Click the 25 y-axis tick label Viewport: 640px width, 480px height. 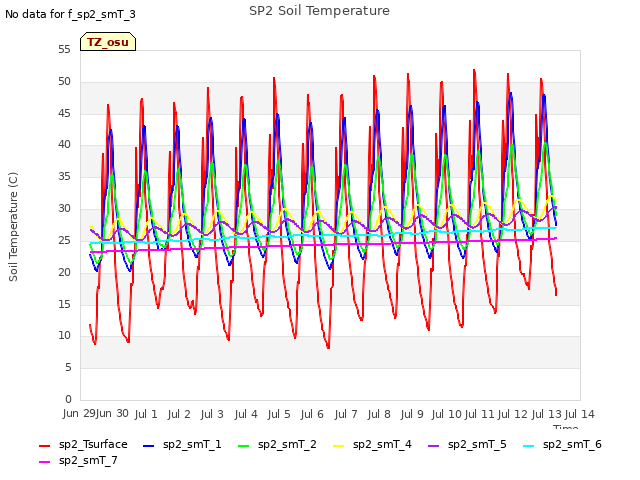(x=64, y=240)
